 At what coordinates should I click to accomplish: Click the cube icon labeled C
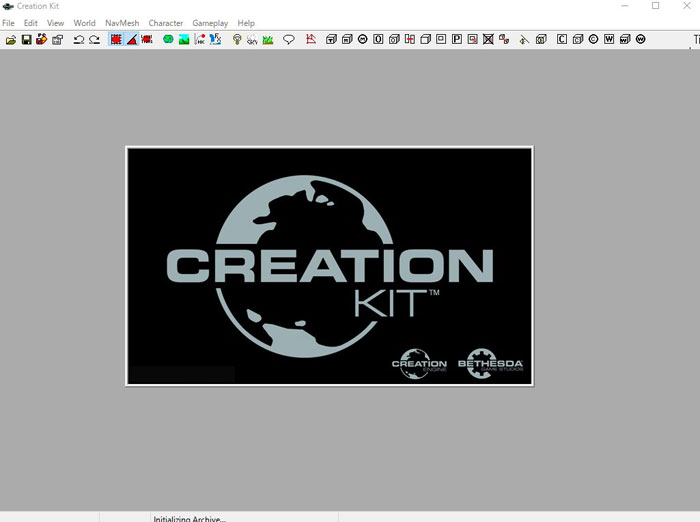point(578,40)
